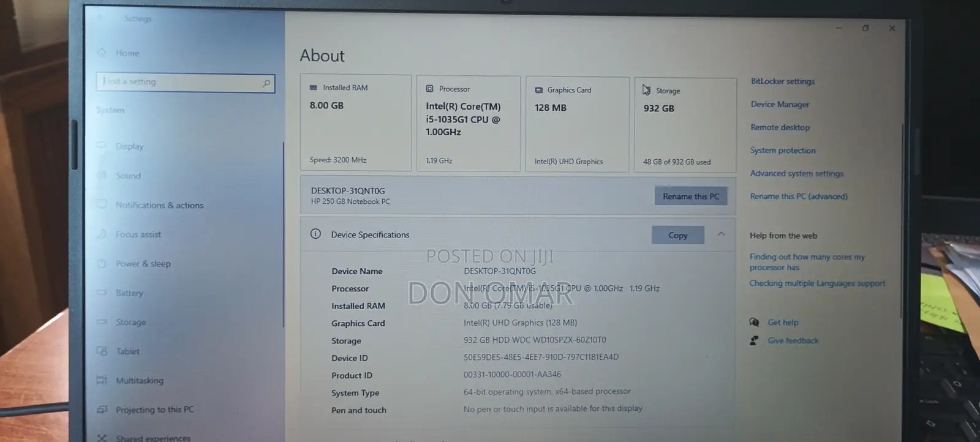Click the Installed RAM chip icon
The width and height of the screenshot is (980, 442).
pyautogui.click(x=314, y=88)
